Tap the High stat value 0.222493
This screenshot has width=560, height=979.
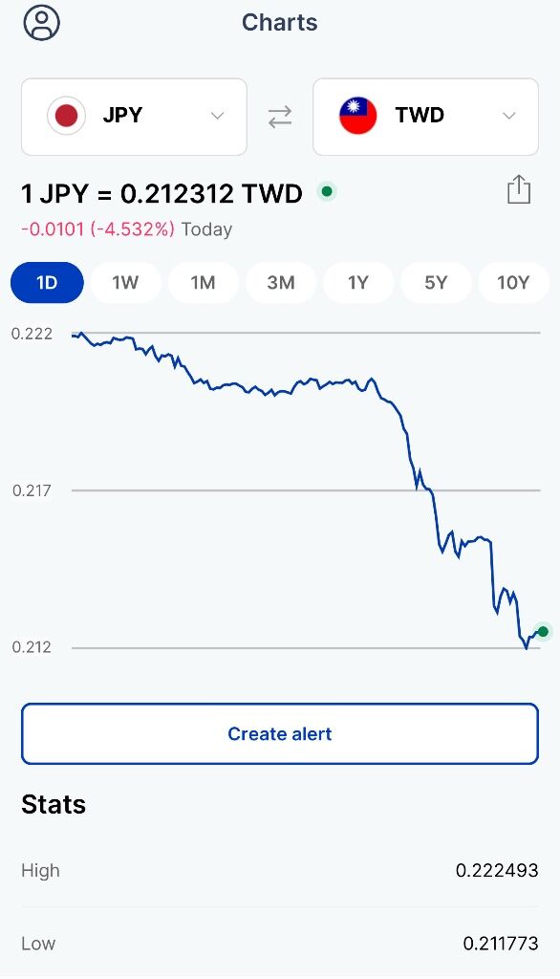pyautogui.click(x=497, y=870)
